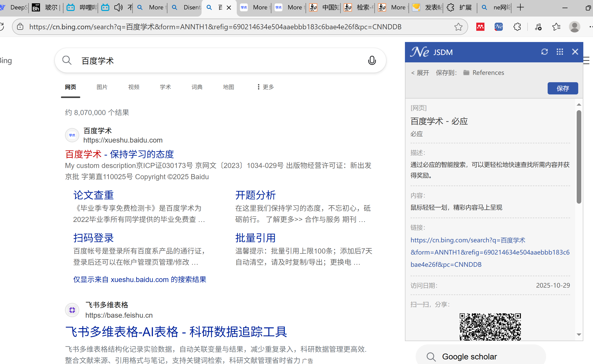This screenshot has width=593, height=364.
Task: Switch to the 学术 search tab
Action: pos(165,87)
